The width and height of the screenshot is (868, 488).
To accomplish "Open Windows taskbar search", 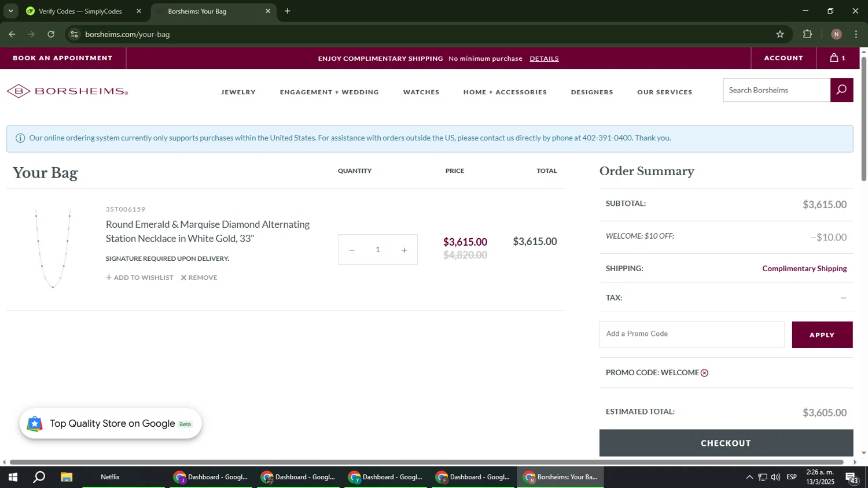I will (39, 477).
